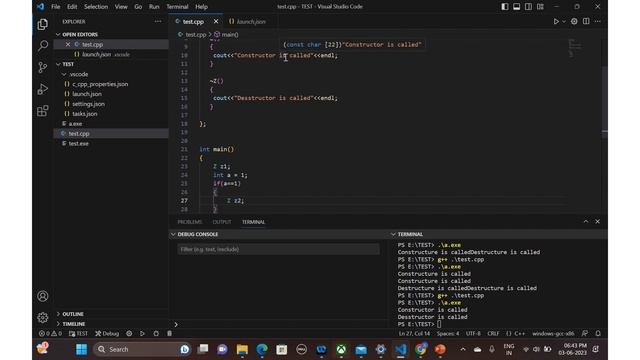Close the test.cpp editor tab
The height and width of the screenshot is (360, 640).
click(x=216, y=22)
